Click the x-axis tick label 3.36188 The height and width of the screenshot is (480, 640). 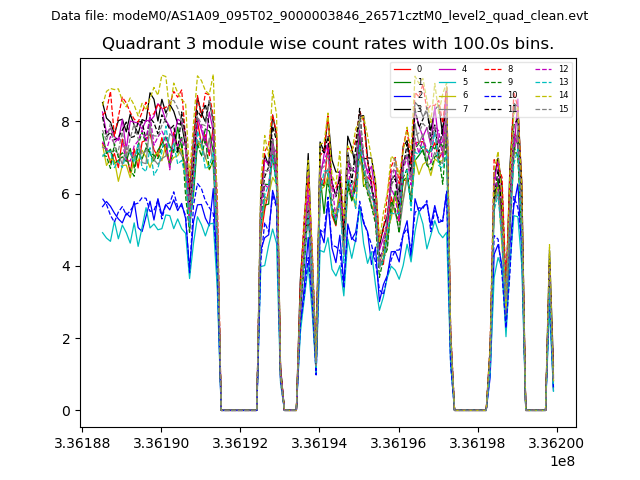(82, 442)
